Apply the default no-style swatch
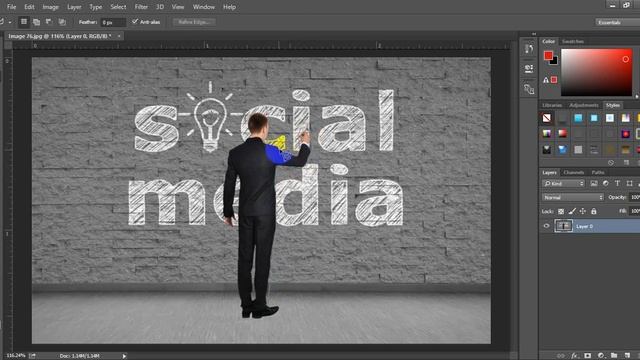640x360 pixels. click(547, 118)
